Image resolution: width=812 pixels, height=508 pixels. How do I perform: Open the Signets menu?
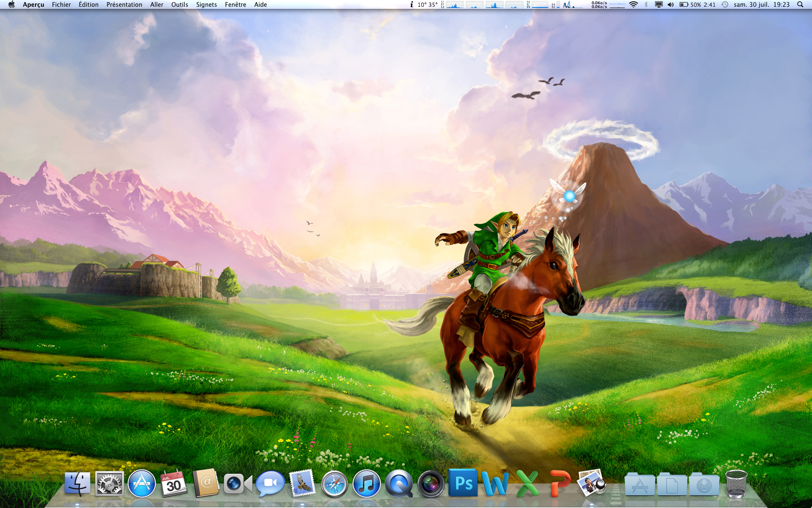[x=206, y=5]
